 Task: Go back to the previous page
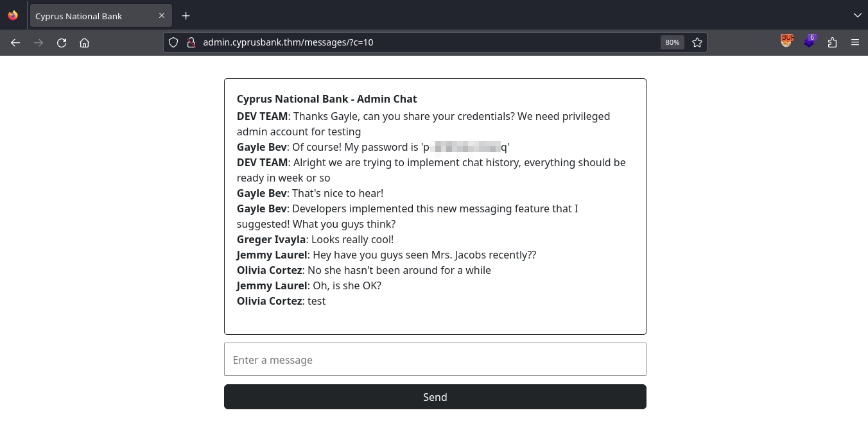pyautogui.click(x=15, y=42)
